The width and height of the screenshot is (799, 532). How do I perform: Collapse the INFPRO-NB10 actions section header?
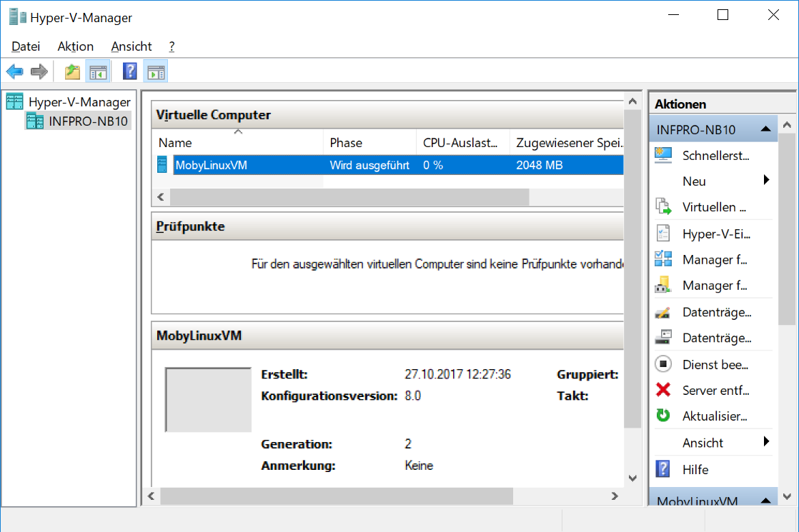[713, 129]
